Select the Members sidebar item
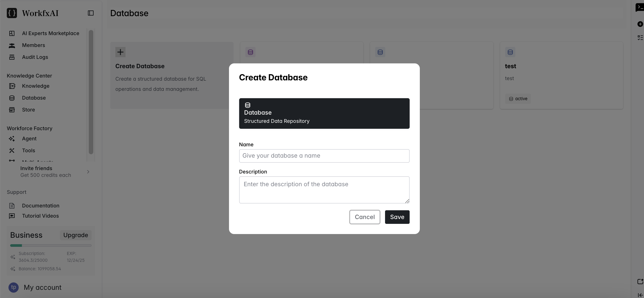Viewport: 644px width, 298px height. pyautogui.click(x=33, y=45)
